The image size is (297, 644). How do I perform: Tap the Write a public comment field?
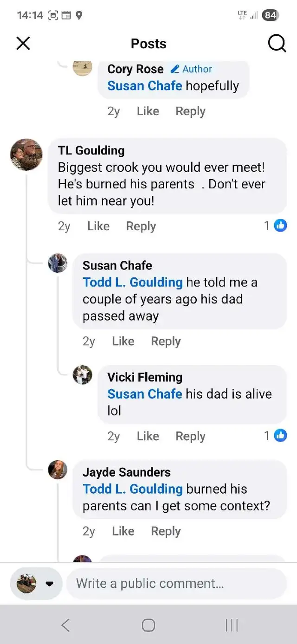(176, 584)
